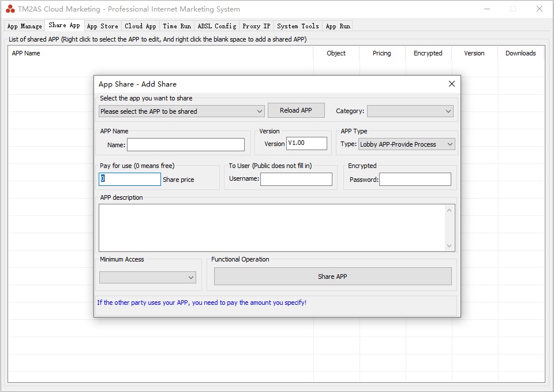554x392 pixels.
Task: Click the Share APP button
Action: pos(332,277)
